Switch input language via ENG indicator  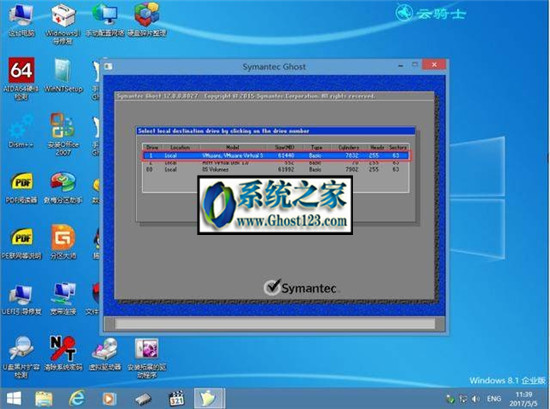[494, 399]
